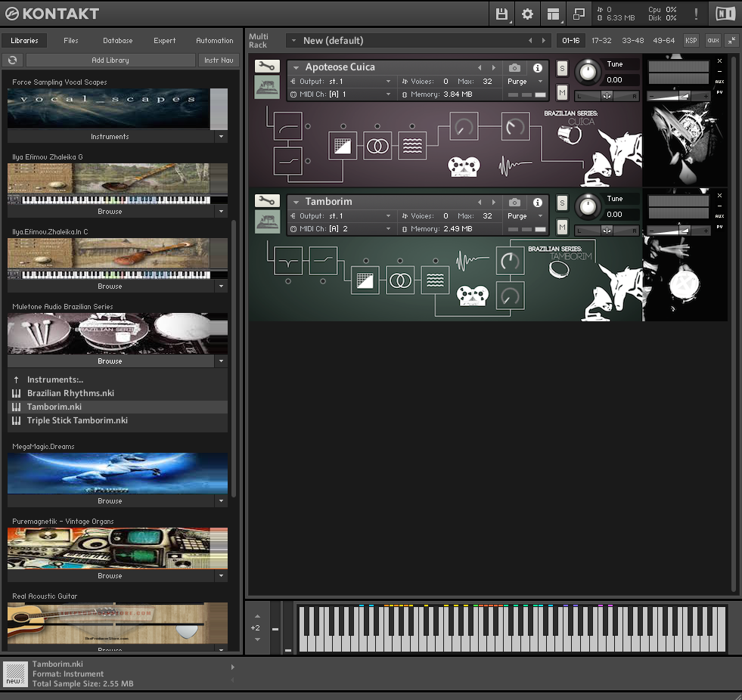Switch to Database tab
The width and height of the screenshot is (742, 700).
118,41
